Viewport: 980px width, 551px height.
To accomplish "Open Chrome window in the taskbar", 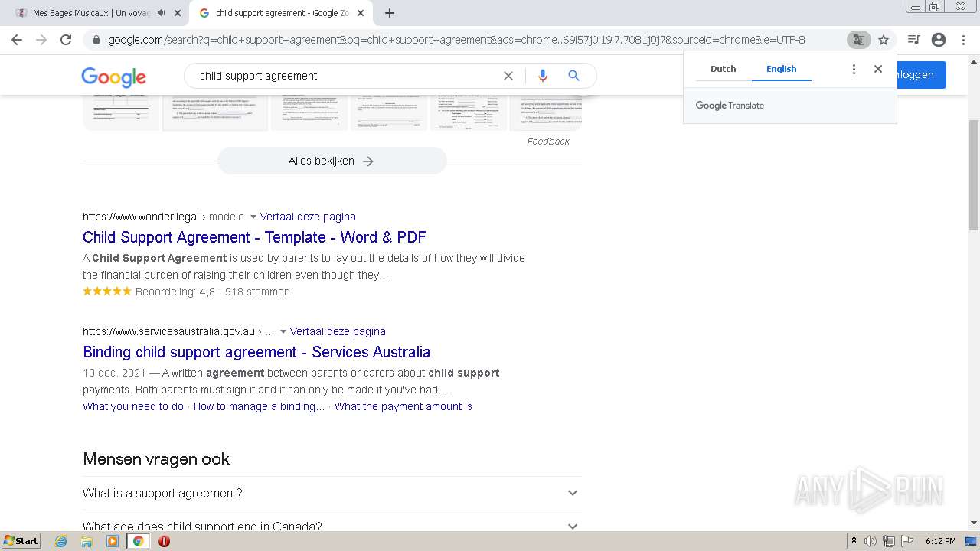I will pyautogui.click(x=138, y=541).
